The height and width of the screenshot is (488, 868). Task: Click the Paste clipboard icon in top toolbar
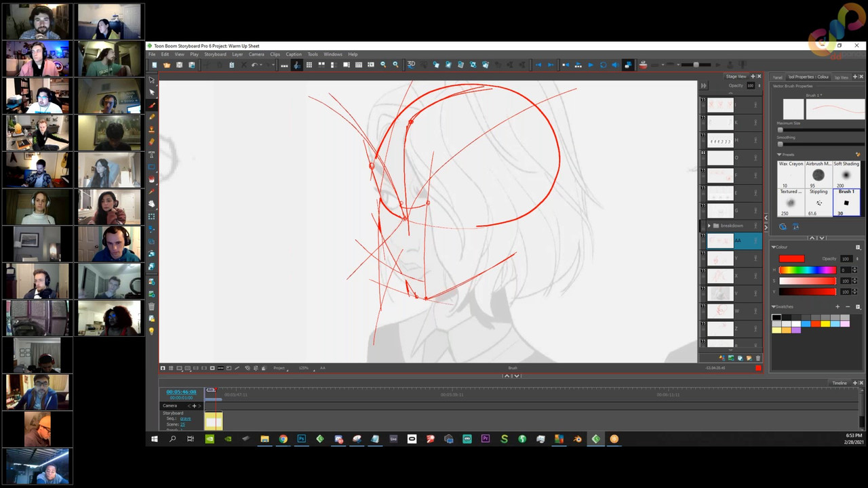coord(232,65)
